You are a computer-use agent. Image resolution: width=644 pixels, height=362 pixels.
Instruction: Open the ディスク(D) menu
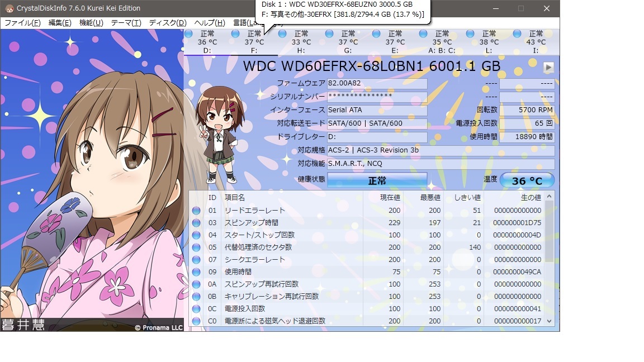tap(168, 23)
